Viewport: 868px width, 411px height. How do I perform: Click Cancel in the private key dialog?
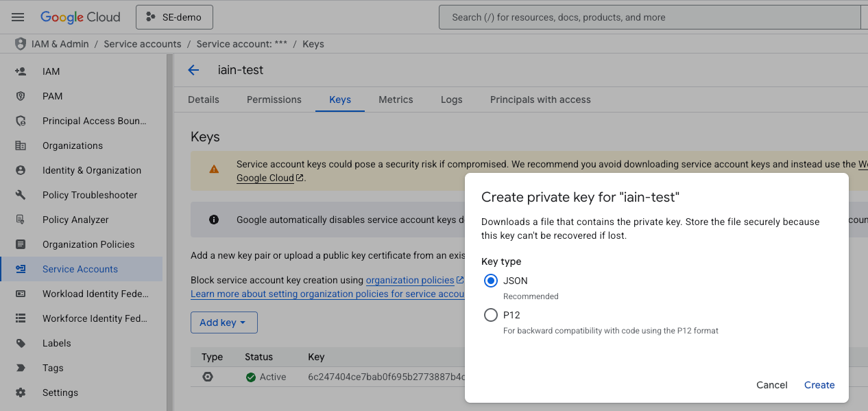tap(772, 385)
